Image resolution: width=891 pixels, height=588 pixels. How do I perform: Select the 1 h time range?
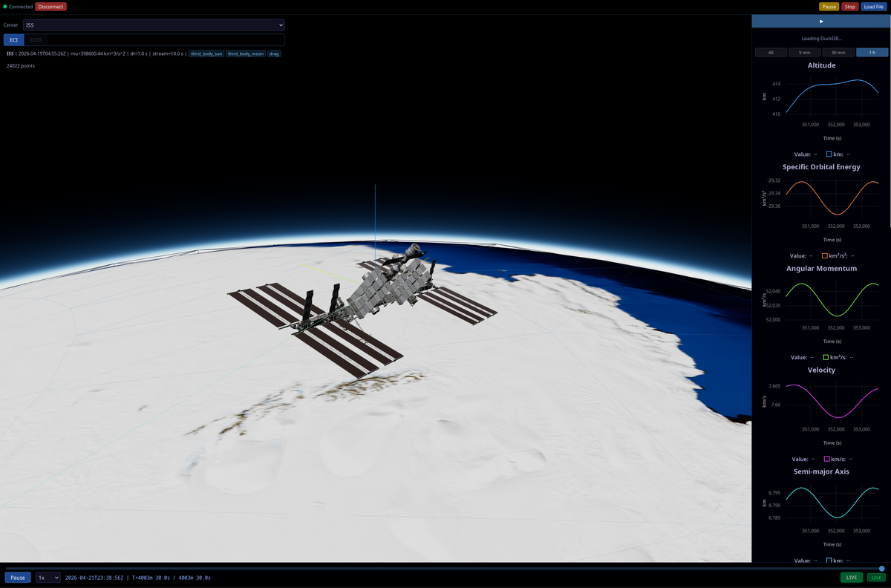coord(872,53)
